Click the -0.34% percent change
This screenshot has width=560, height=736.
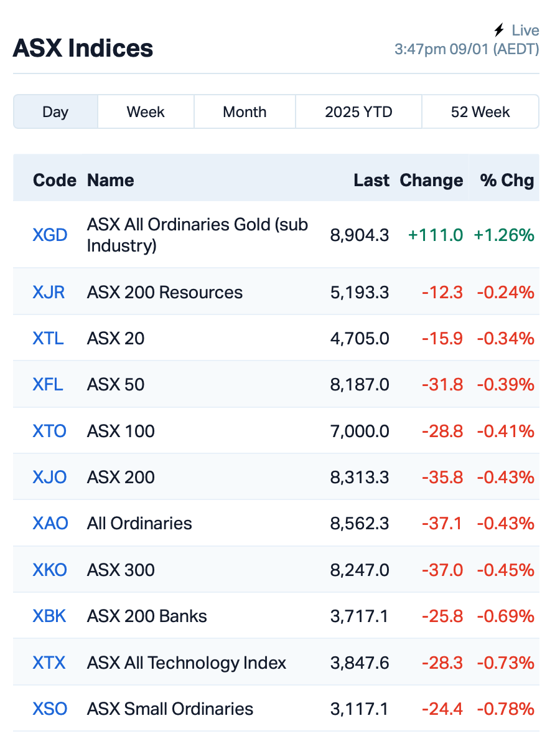pyautogui.click(x=506, y=338)
